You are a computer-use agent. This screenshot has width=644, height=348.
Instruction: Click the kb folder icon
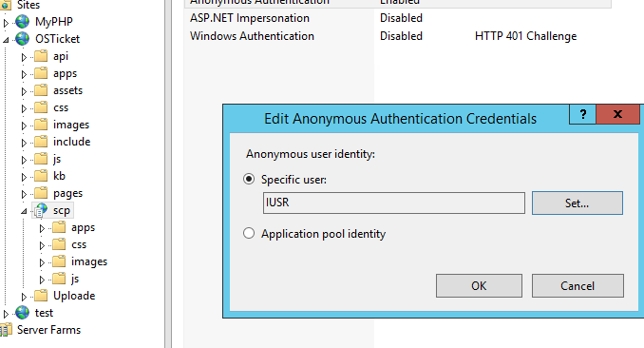pyautogui.click(x=41, y=176)
